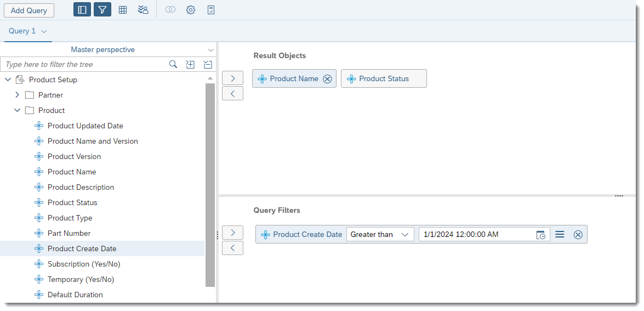Open query properties gear icon

pos(191,10)
